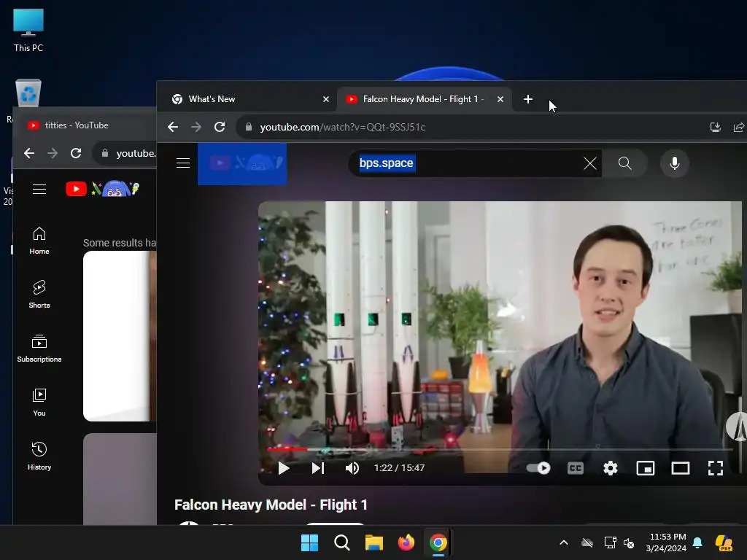This screenshot has height=560, width=747.
Task: Reload the Falcon Heavy page
Action: point(220,127)
